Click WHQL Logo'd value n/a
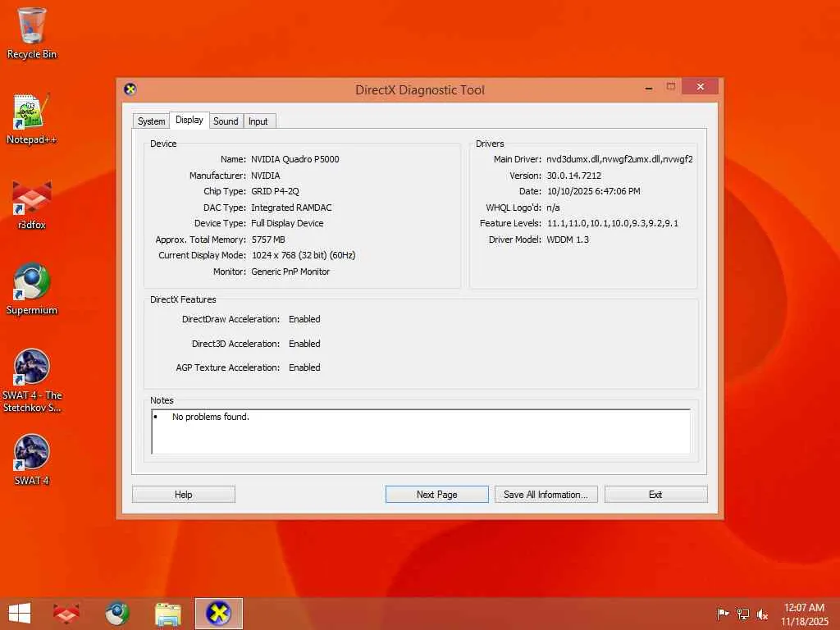 [x=553, y=208]
